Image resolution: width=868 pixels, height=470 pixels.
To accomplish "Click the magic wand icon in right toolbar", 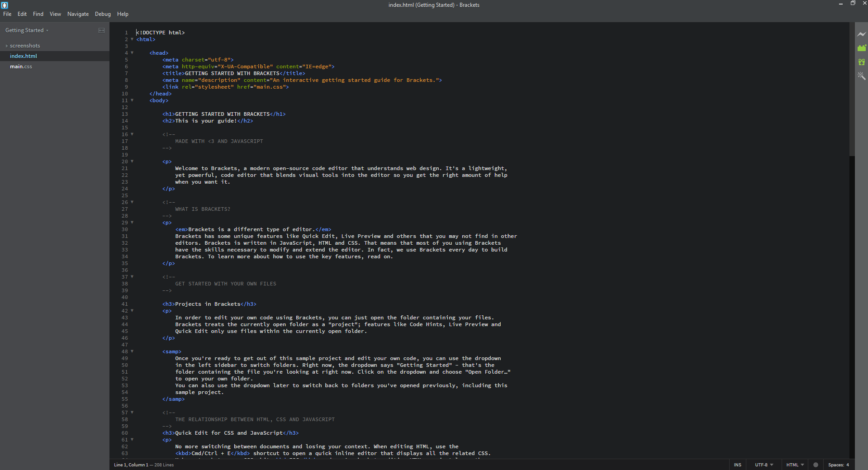I will pos(861,76).
